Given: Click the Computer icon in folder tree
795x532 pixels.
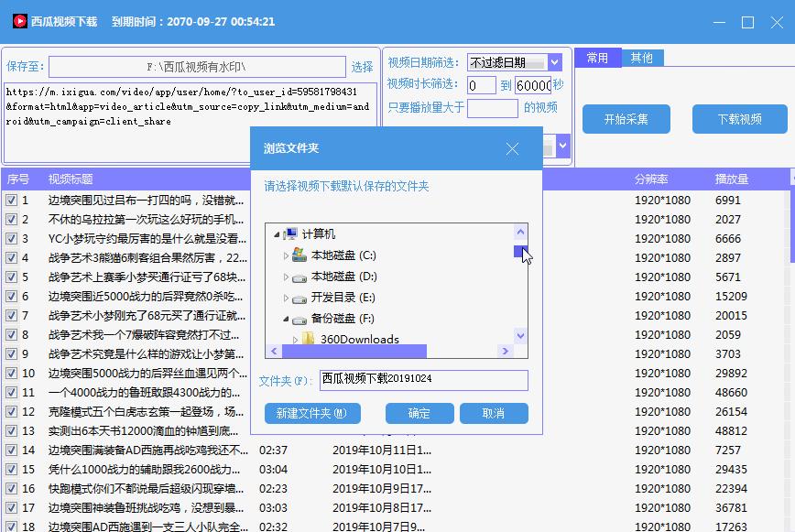Looking at the screenshot, I should click(x=290, y=233).
